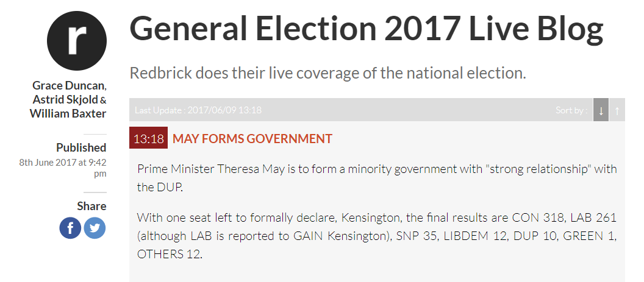Click the grey live blog header bar

(377, 110)
